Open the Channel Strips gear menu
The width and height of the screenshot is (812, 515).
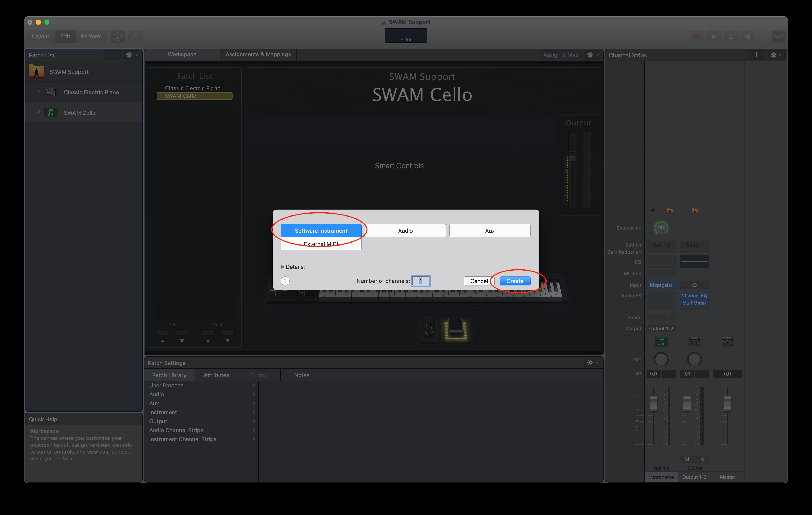(776, 55)
